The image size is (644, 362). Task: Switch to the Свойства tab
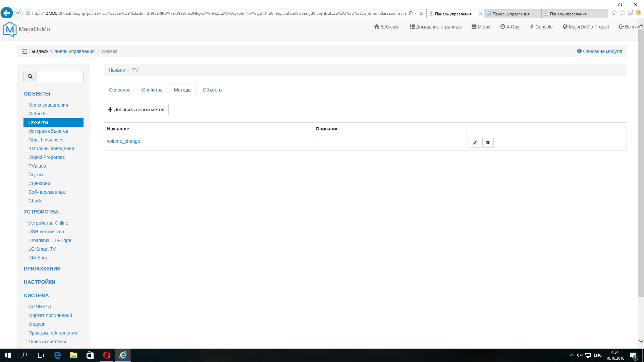(x=152, y=90)
